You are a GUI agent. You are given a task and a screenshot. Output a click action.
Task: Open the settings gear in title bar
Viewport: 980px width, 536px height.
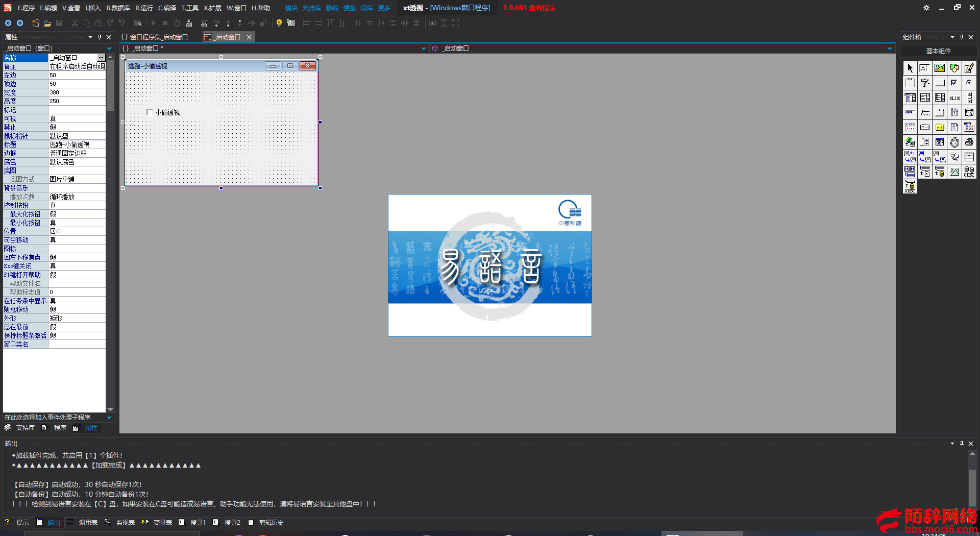point(926,8)
